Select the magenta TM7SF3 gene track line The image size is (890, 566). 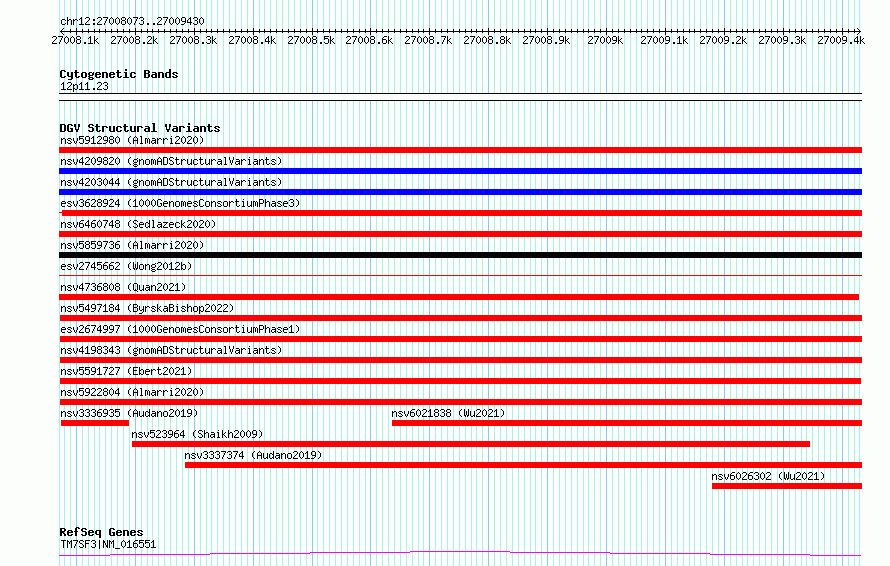tap(460, 554)
